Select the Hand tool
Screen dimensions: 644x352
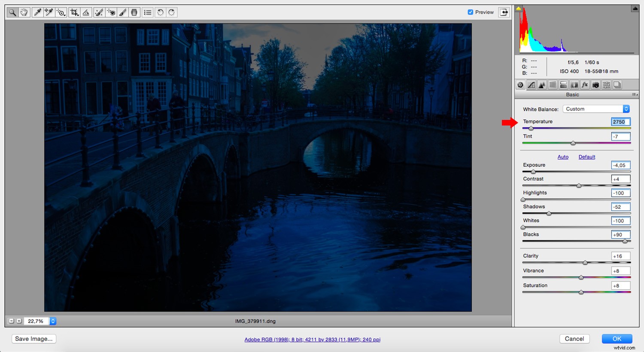click(x=24, y=12)
